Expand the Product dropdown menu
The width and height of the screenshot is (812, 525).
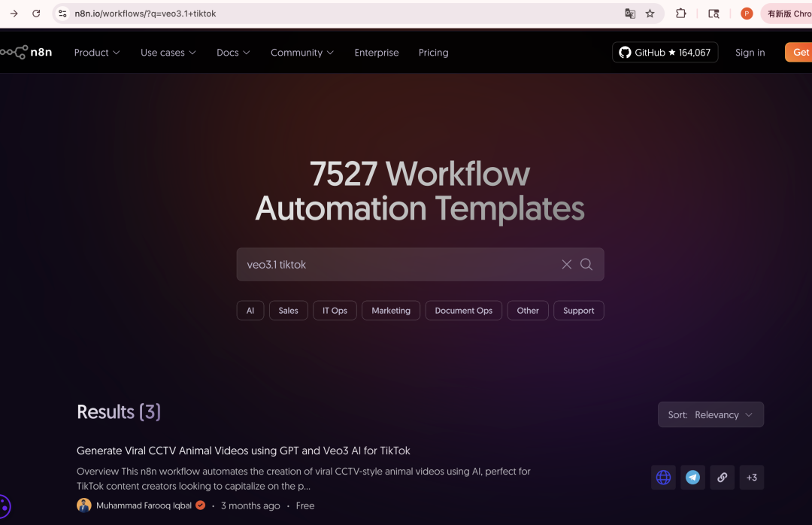96,53
